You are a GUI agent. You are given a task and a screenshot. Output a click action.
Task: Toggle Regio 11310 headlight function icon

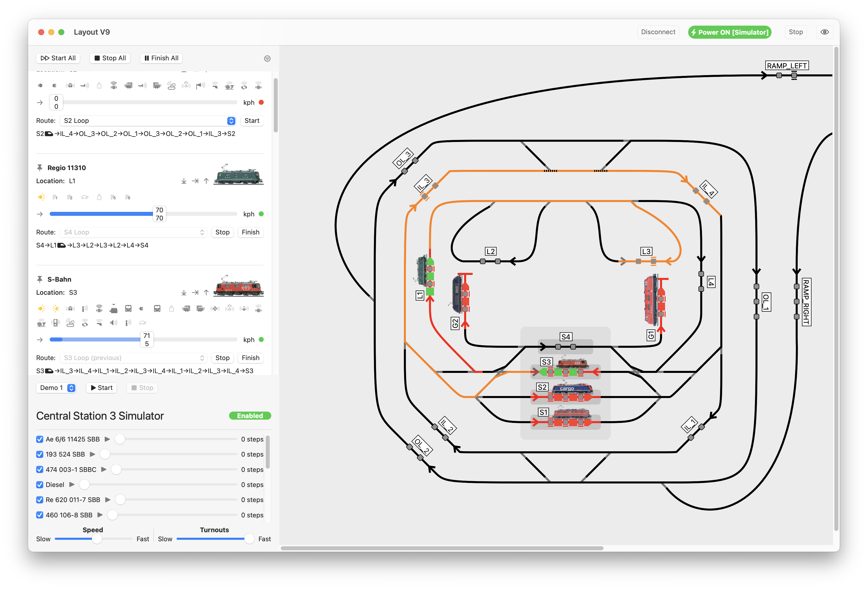(x=41, y=197)
